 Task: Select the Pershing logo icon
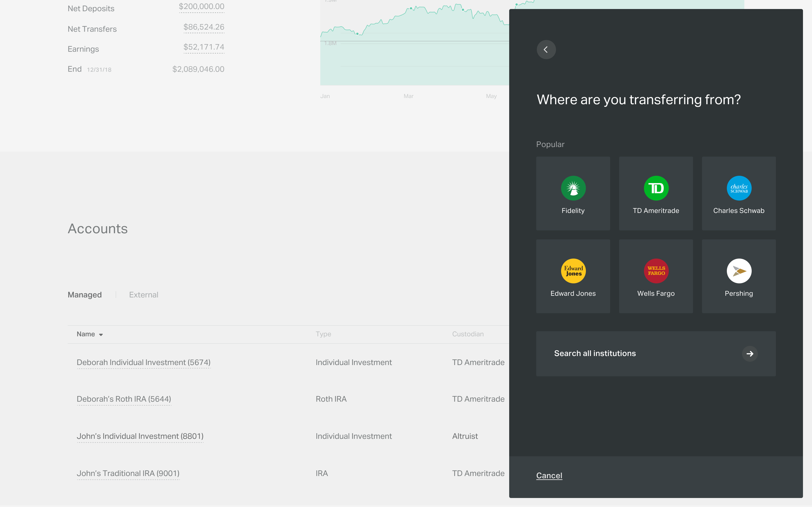(x=739, y=271)
